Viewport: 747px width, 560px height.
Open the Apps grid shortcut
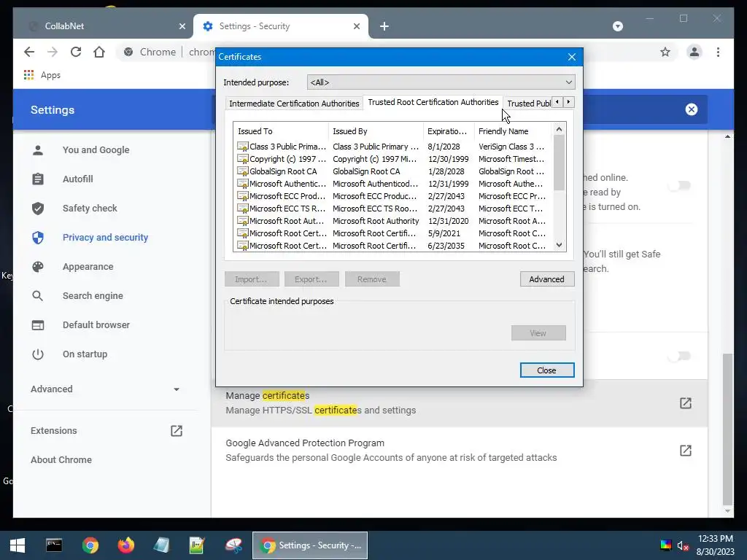(x=42, y=75)
